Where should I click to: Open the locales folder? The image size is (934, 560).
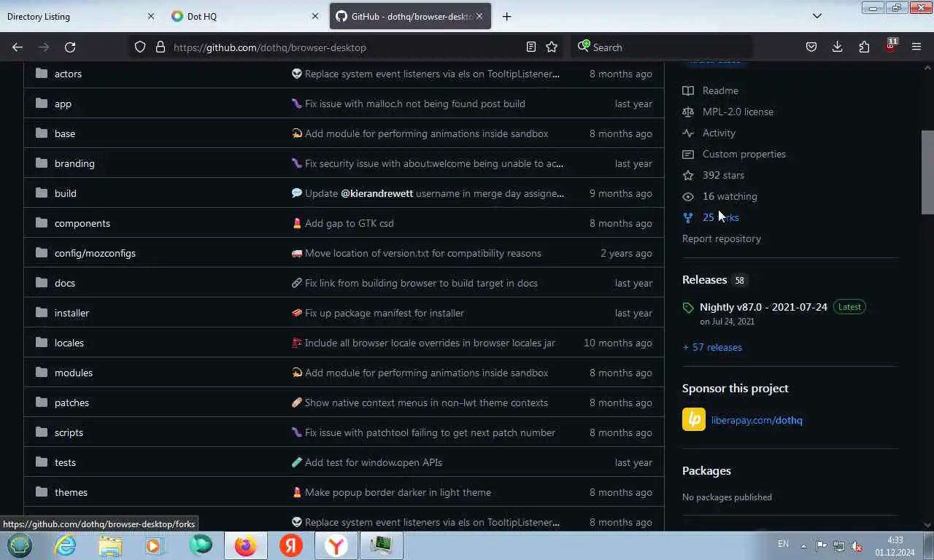pos(69,343)
